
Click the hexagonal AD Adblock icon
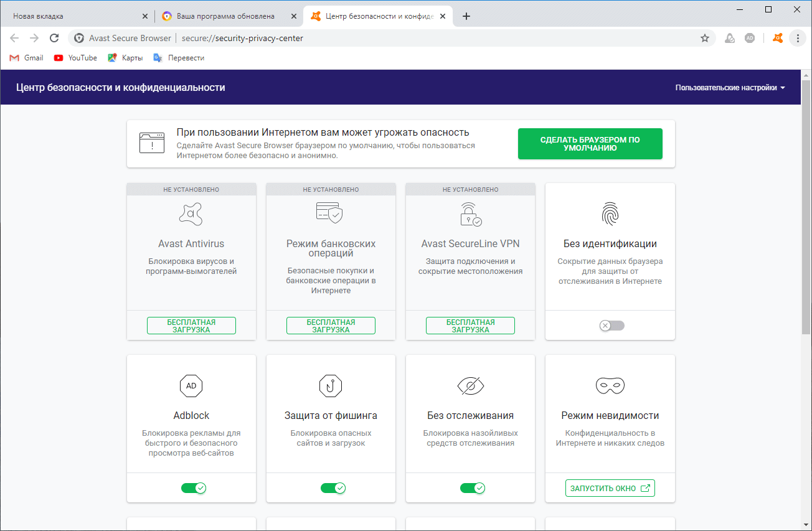tap(191, 385)
